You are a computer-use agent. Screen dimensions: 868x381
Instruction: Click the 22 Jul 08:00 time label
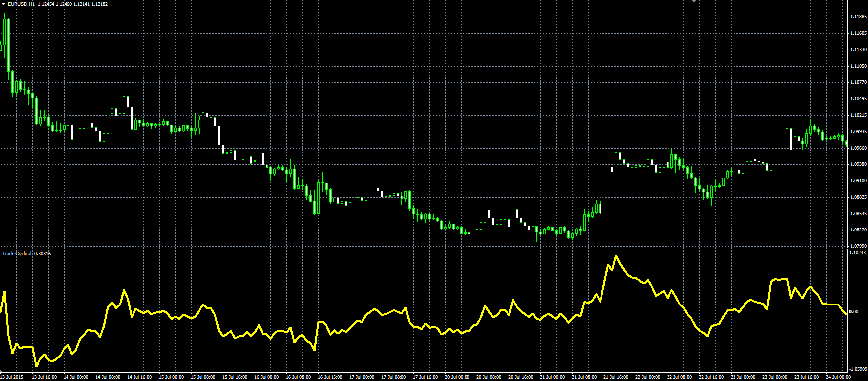coord(679,377)
